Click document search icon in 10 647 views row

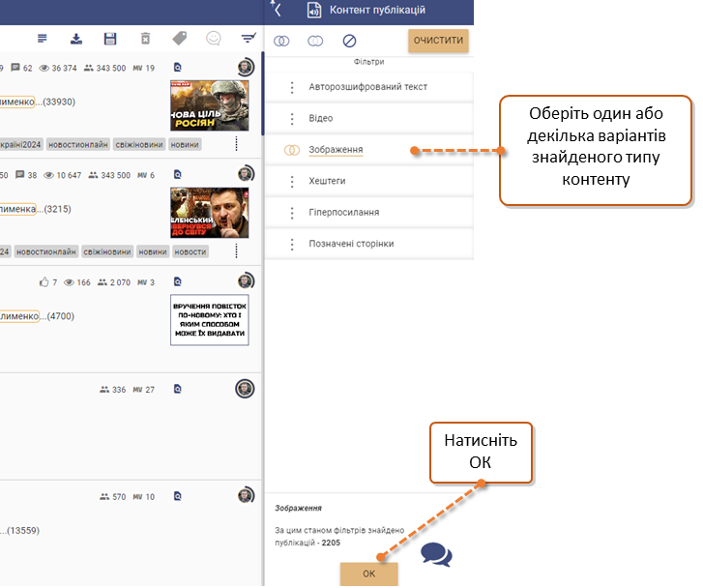(178, 174)
